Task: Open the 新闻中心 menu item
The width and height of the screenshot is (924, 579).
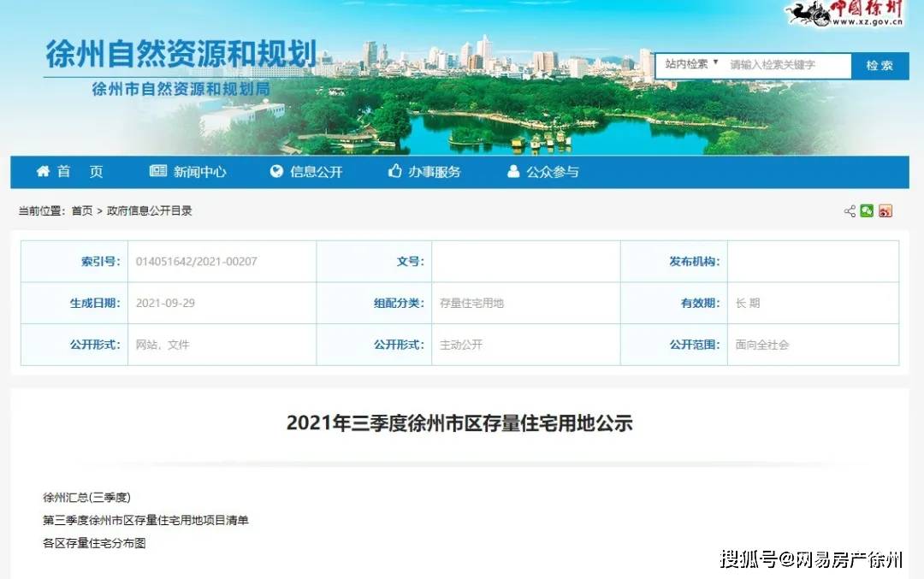Action: [x=199, y=172]
